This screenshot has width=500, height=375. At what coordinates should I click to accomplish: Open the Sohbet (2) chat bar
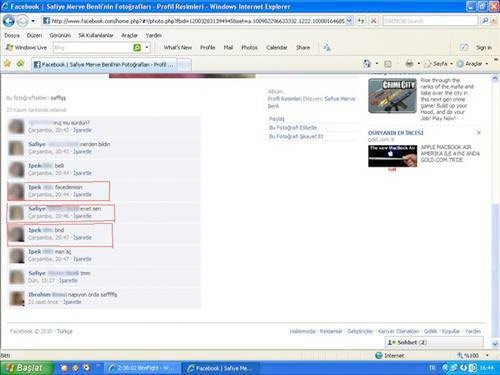coord(434,342)
